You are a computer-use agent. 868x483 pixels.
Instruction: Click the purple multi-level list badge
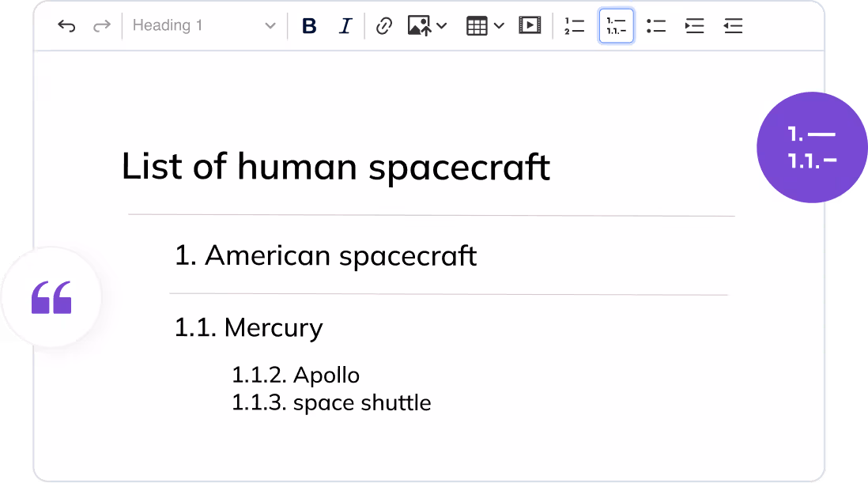(x=811, y=148)
